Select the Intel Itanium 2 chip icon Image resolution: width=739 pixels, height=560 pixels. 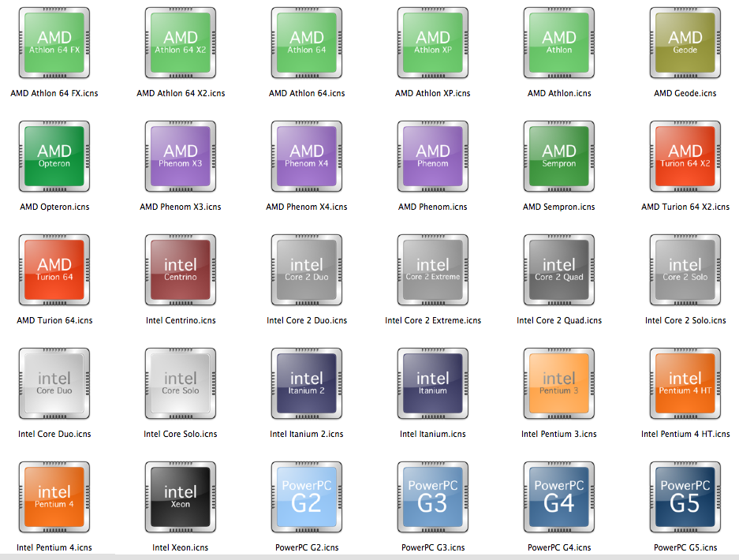click(307, 383)
